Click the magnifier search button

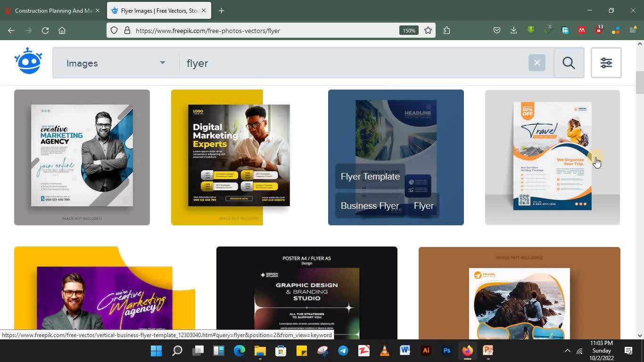click(569, 63)
